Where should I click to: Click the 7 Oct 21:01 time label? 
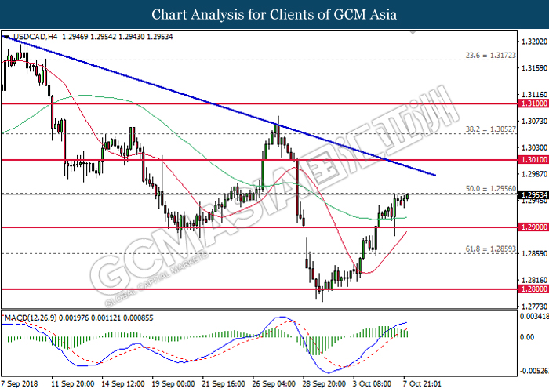422,383
